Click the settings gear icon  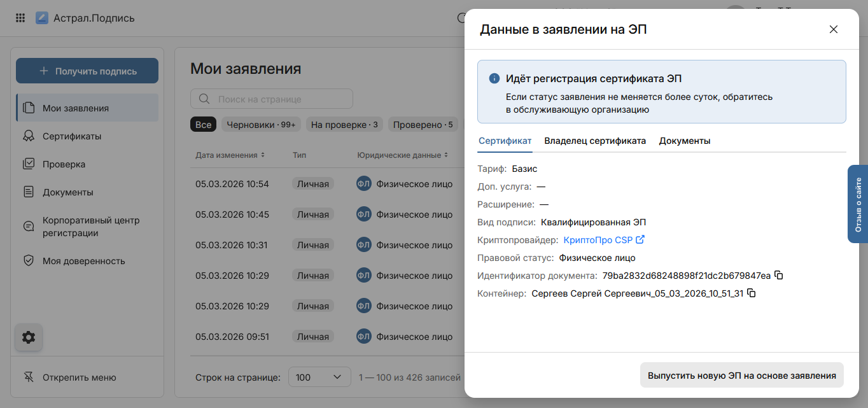click(x=29, y=337)
